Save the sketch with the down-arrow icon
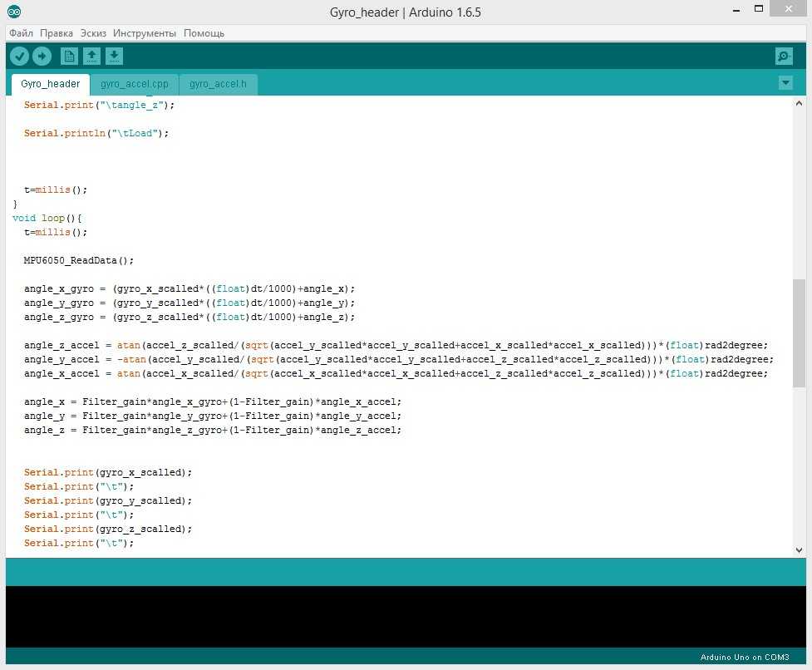This screenshot has height=670, width=812. click(x=115, y=56)
